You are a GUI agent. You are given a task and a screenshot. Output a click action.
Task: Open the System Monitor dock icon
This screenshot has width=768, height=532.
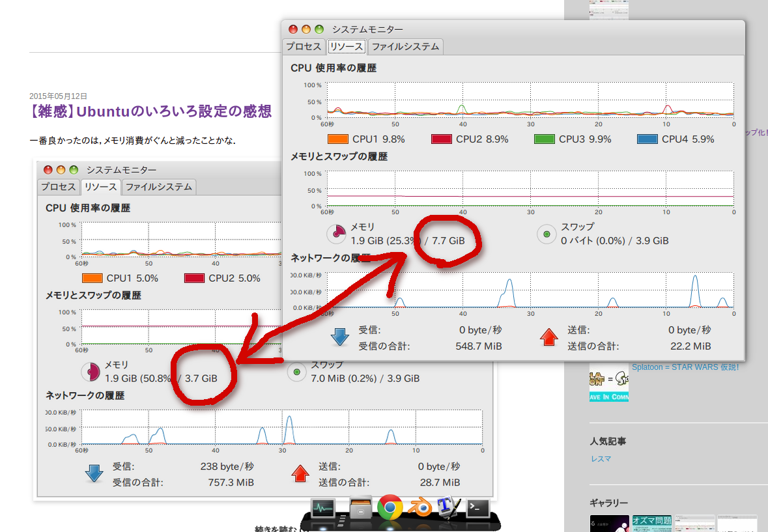click(x=322, y=509)
